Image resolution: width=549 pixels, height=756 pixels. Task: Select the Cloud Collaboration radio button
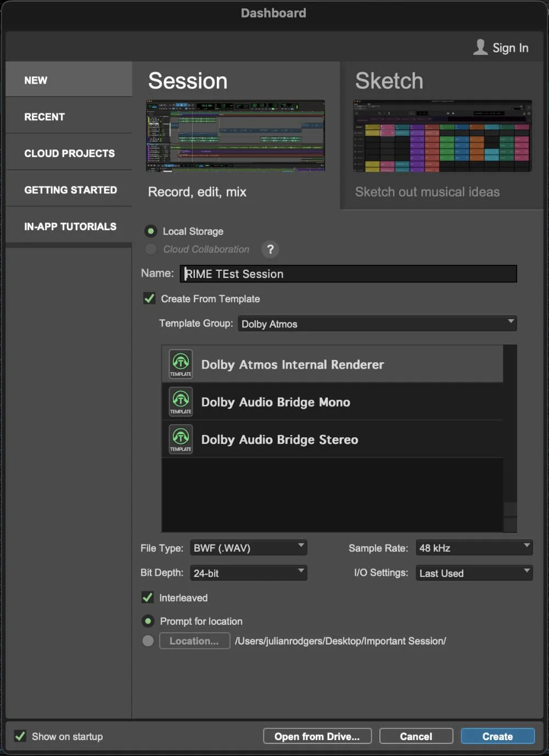click(151, 249)
